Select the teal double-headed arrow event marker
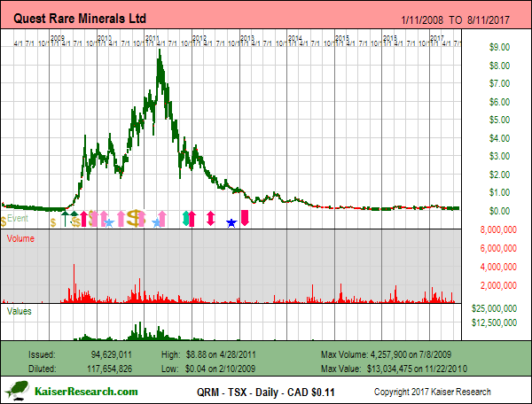532x404 pixels. [185, 219]
